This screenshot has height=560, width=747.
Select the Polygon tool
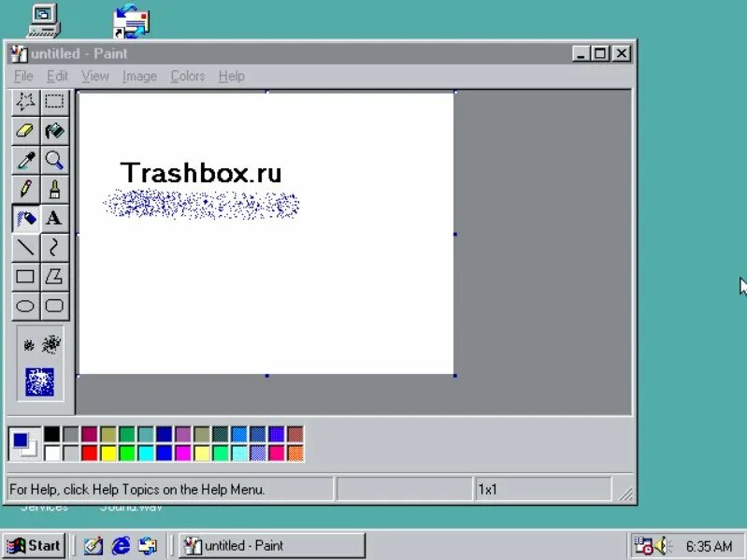[54, 277]
